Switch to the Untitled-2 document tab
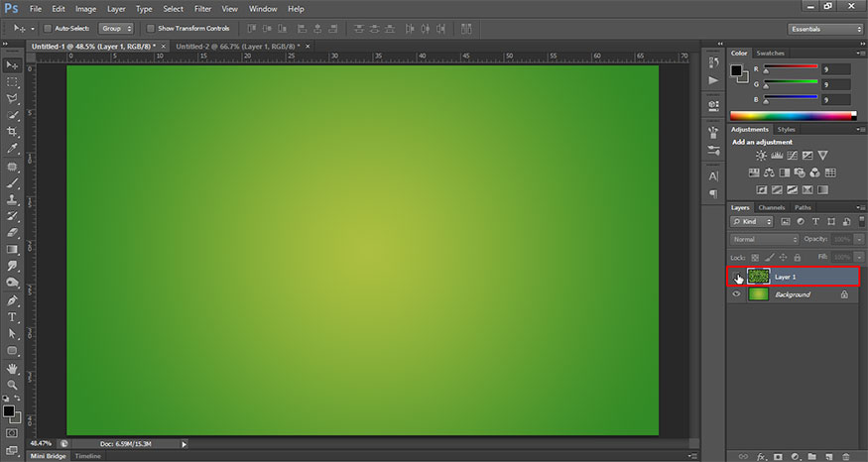Viewport: 868px width, 462px height. [237, 46]
